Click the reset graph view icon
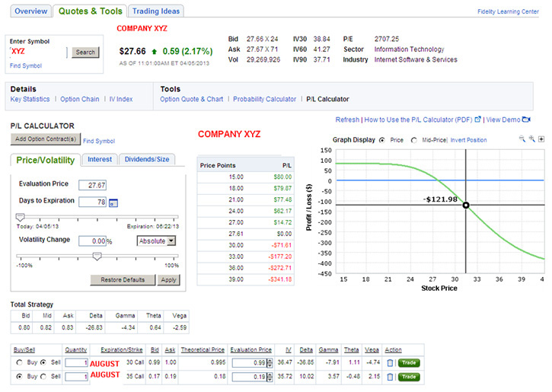 [x=541, y=139]
